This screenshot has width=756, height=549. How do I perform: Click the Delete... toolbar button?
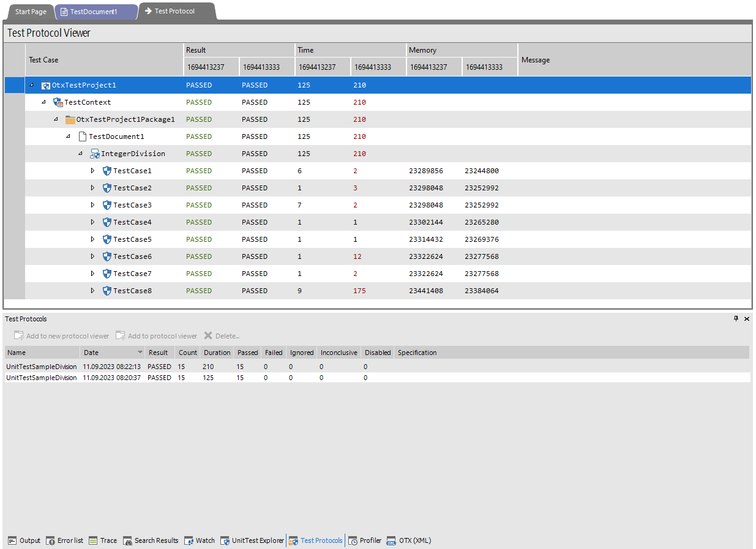(222, 336)
